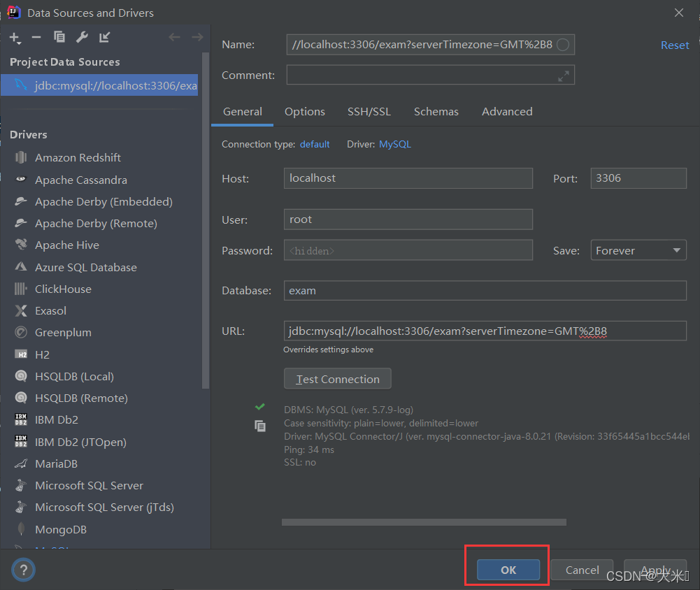This screenshot has width=700, height=590.
Task: Select H2 driver
Action: coord(42,355)
